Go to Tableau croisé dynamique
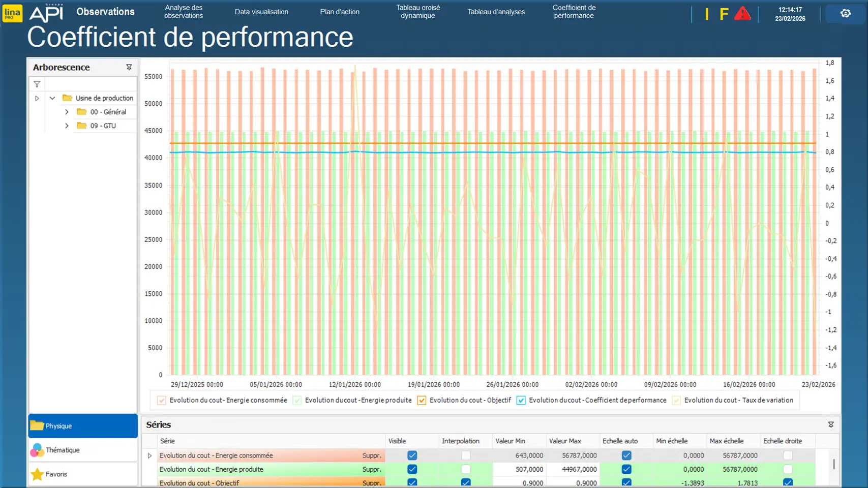Image resolution: width=868 pixels, height=488 pixels. click(x=418, y=12)
